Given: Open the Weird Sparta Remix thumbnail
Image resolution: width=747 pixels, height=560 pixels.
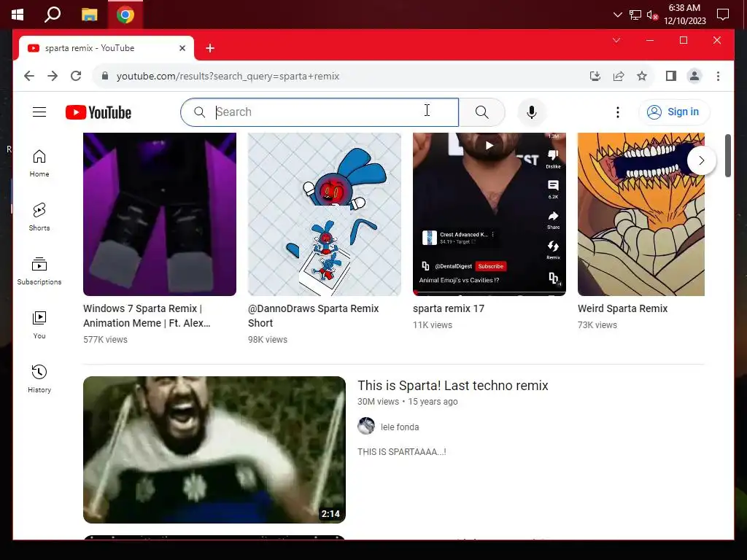Looking at the screenshot, I should pos(640,214).
